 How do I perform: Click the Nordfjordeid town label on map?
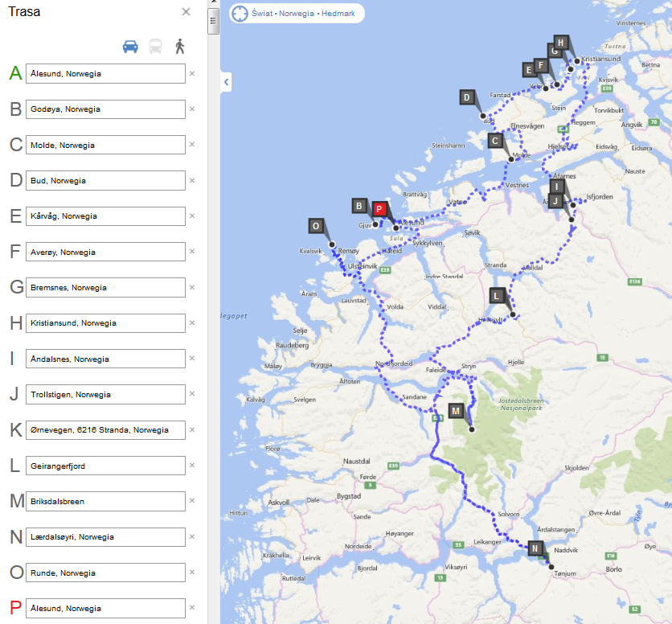394,363
